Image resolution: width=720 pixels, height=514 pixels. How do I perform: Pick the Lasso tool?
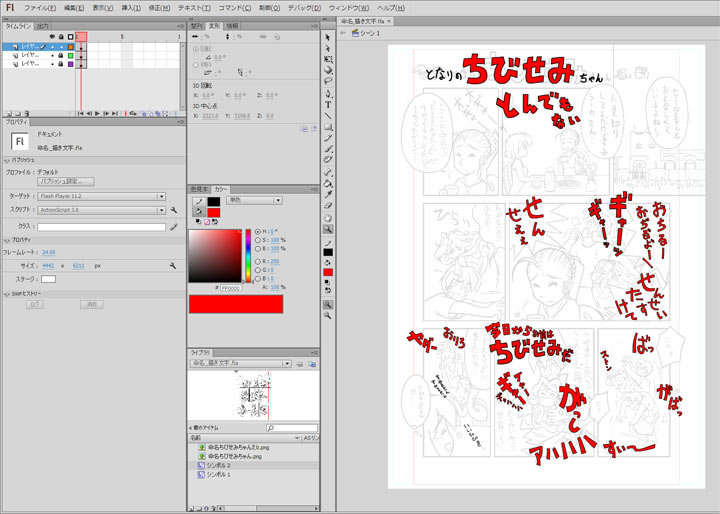coord(328,81)
